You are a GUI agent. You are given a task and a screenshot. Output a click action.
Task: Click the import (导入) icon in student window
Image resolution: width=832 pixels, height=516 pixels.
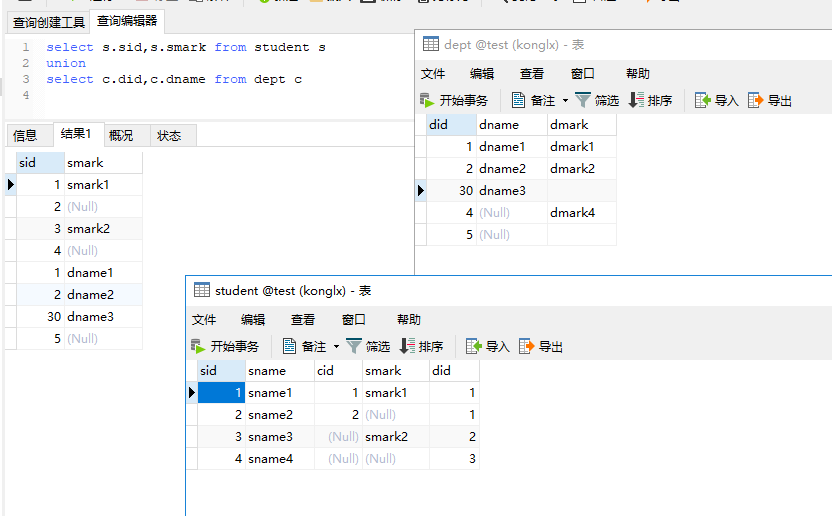pos(473,346)
